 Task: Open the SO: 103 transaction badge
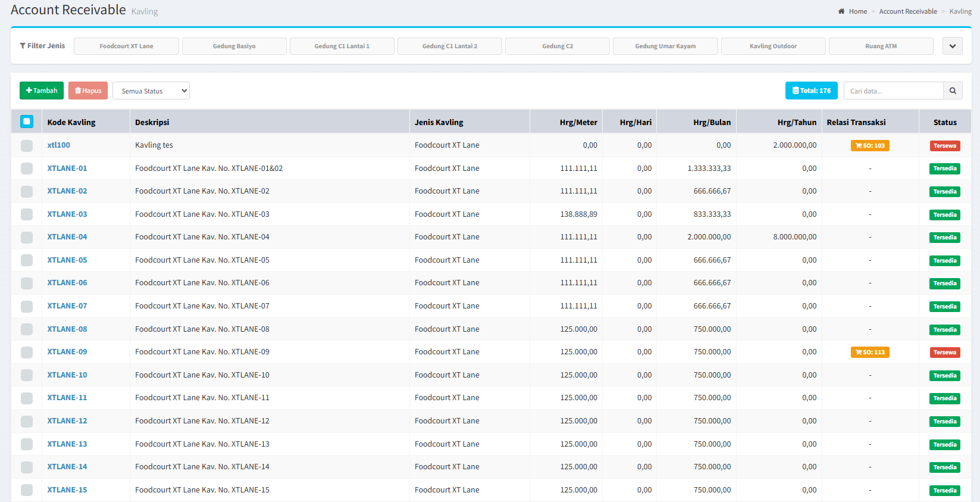click(869, 146)
